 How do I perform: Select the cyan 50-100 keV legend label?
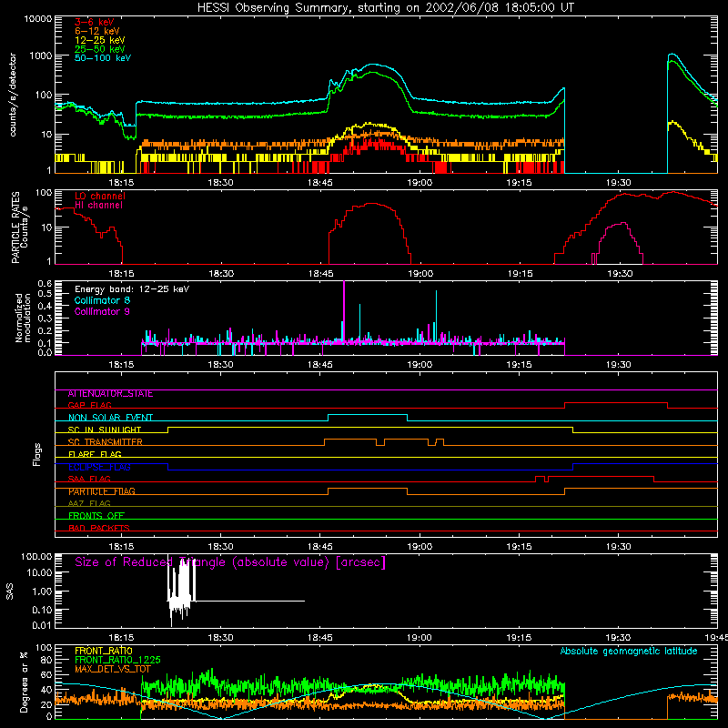coord(103,58)
